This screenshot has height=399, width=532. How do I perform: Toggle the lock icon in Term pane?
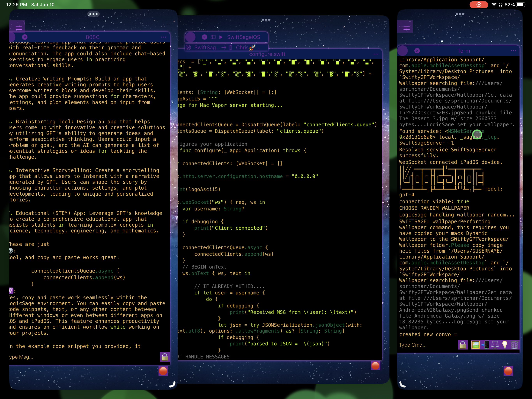pos(462,345)
